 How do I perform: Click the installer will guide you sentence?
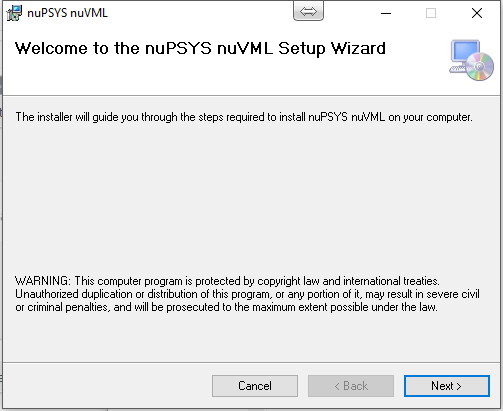tap(244, 117)
